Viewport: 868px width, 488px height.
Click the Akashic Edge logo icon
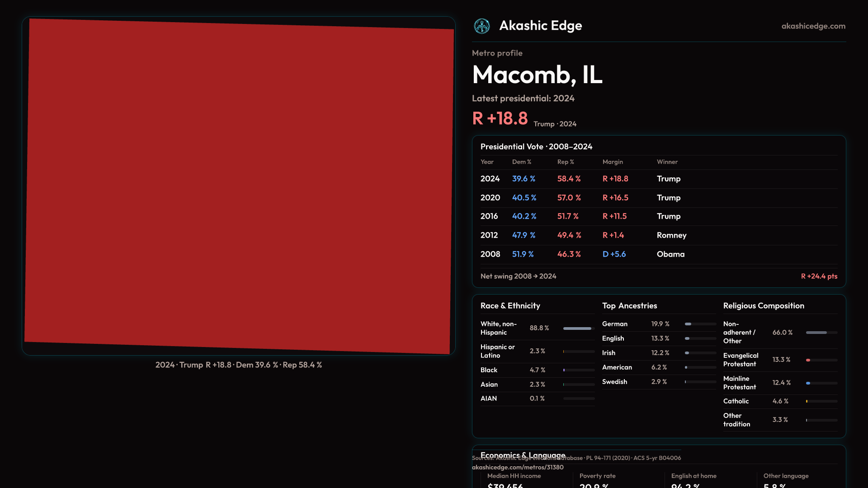tap(481, 26)
